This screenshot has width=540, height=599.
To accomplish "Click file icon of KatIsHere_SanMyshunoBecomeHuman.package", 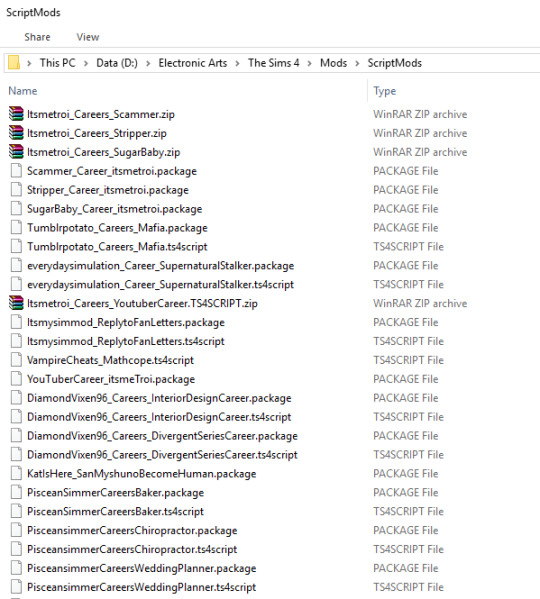I will [x=16, y=473].
